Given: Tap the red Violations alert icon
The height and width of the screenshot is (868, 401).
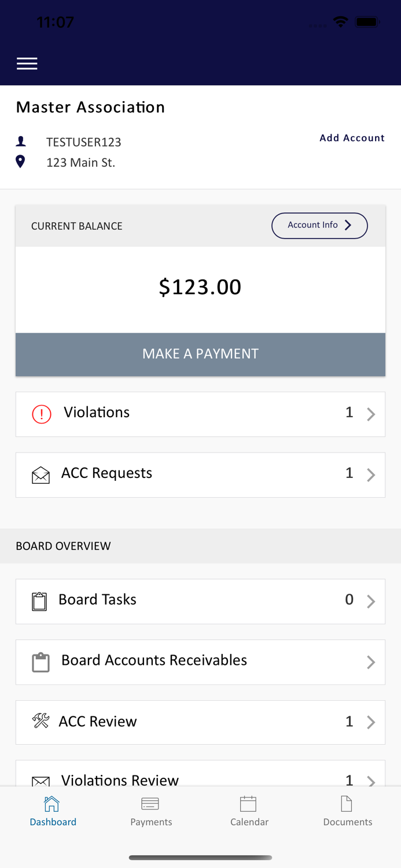Looking at the screenshot, I should coord(42,414).
